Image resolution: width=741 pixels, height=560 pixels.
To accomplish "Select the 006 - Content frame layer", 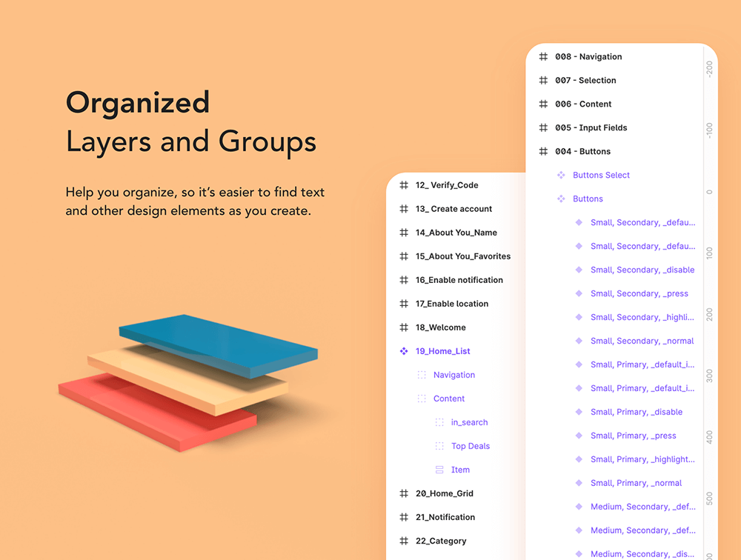I will click(x=583, y=104).
